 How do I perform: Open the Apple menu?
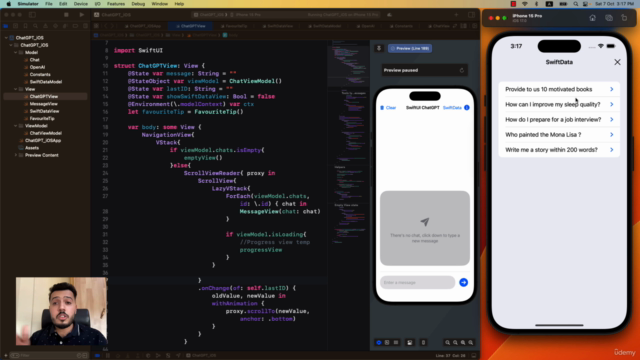click(9, 4)
